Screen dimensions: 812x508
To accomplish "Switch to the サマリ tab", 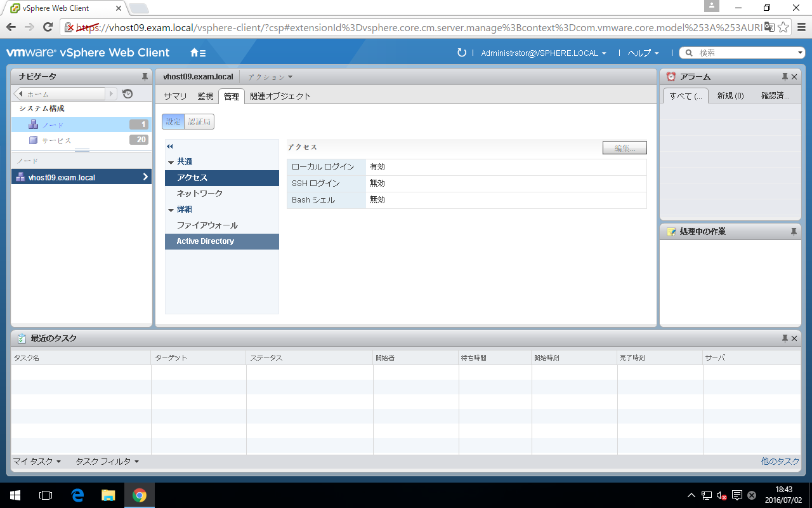I will point(175,97).
